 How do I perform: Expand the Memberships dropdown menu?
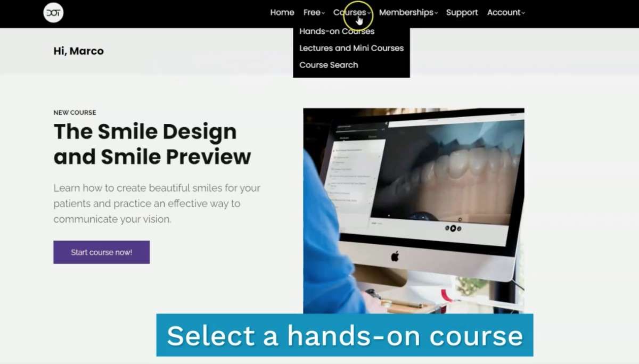pos(408,12)
